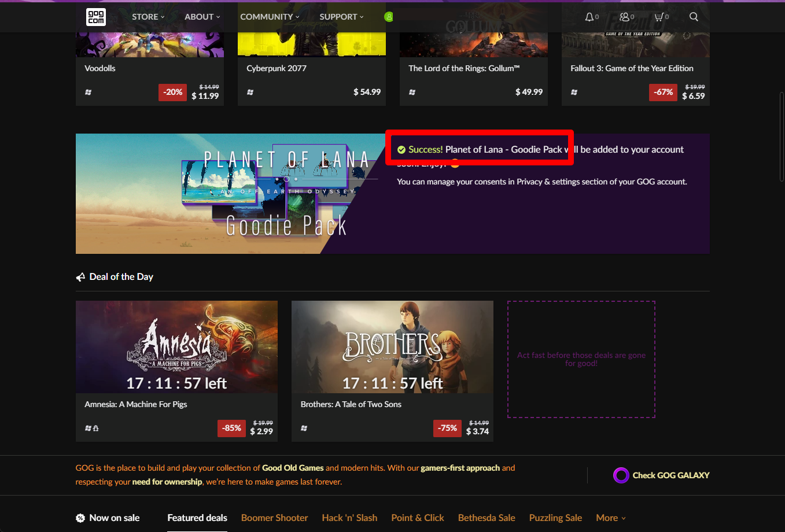Screen dimensions: 785x532
Task: Switch to the Bethesda Sale tab
Action: 487,518
